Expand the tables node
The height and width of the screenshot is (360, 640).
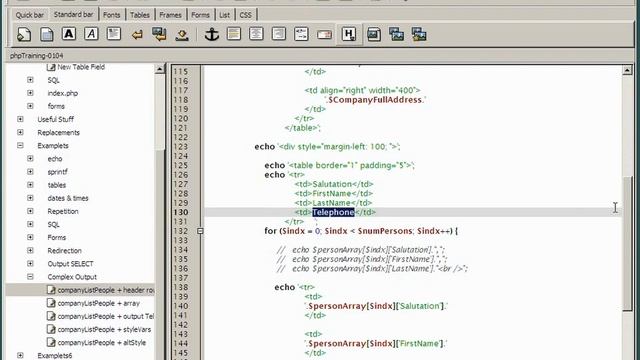pyautogui.click(x=30, y=185)
